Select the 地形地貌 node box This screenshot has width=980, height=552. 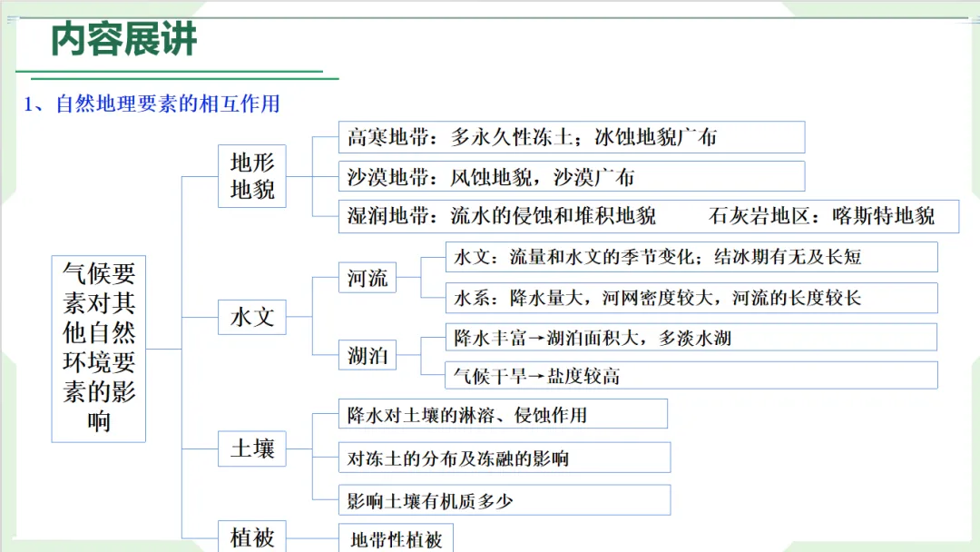pos(252,176)
